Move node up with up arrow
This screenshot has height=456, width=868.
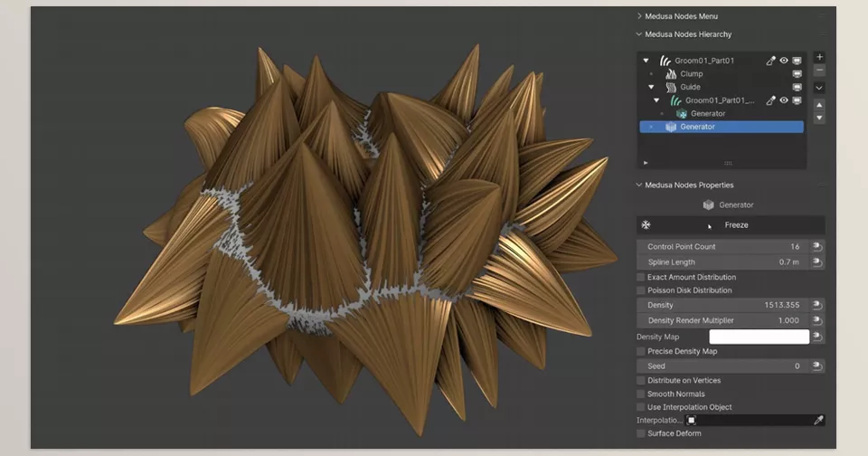819,105
